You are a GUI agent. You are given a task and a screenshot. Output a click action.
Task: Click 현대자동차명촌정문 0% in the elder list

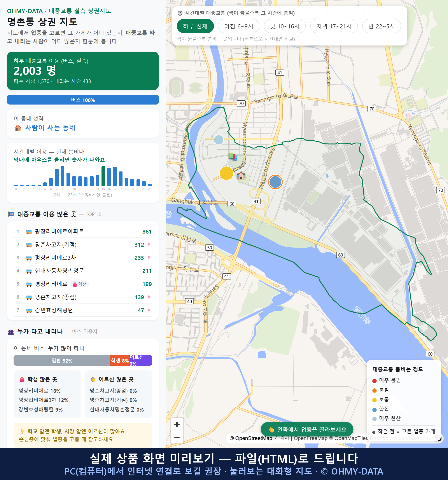(117, 410)
